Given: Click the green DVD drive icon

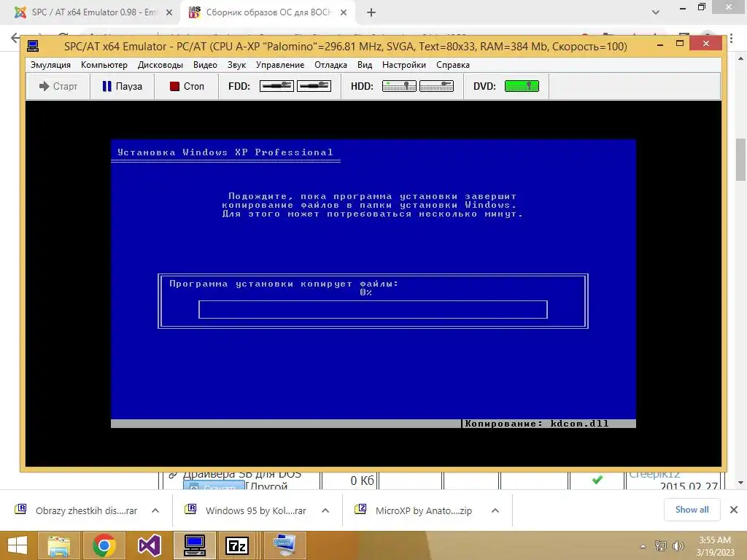Looking at the screenshot, I should coord(522,86).
